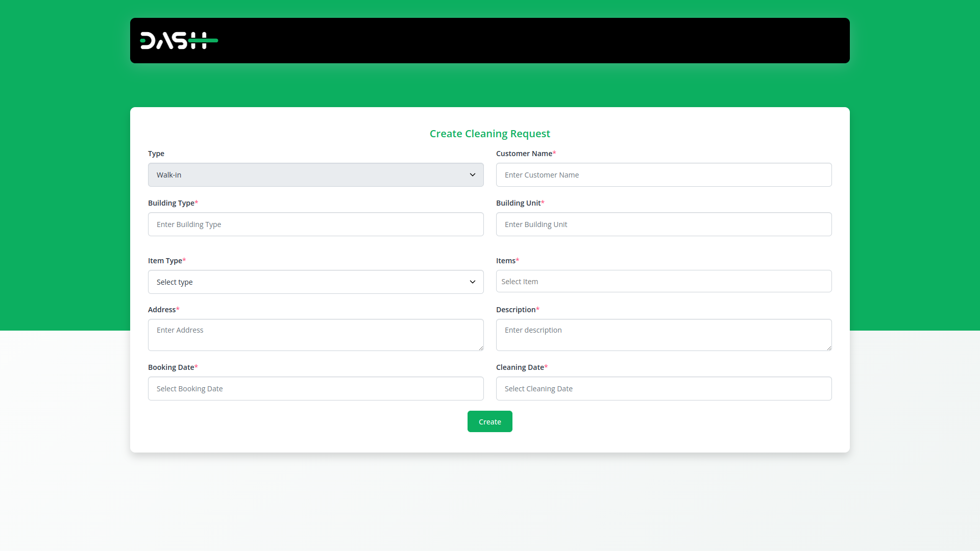Click the Create Cleaning Request heading
Screen dimensions: 980x551
(489, 134)
